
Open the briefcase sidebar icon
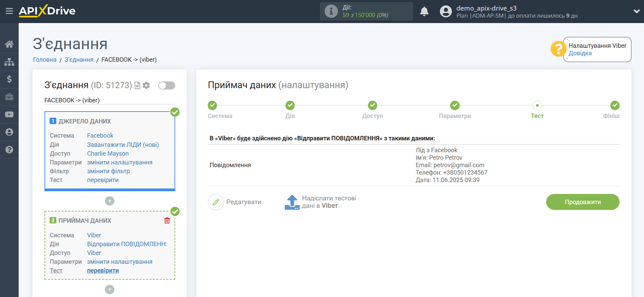(9, 97)
